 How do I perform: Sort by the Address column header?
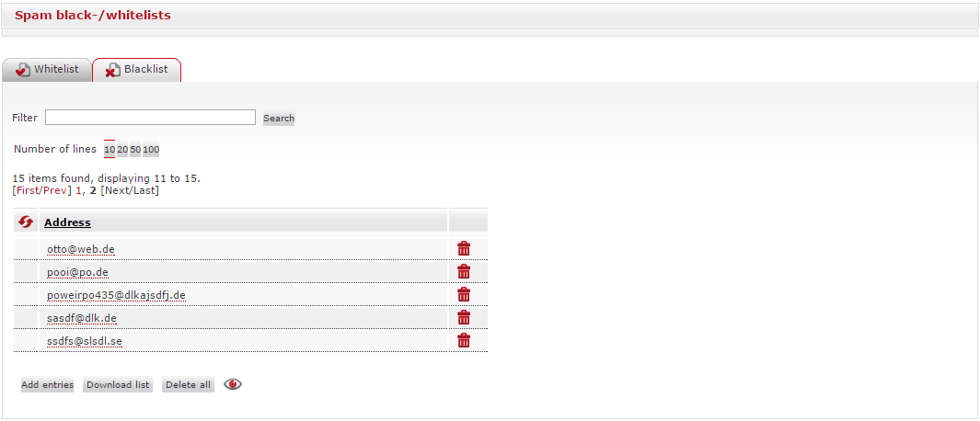click(67, 222)
